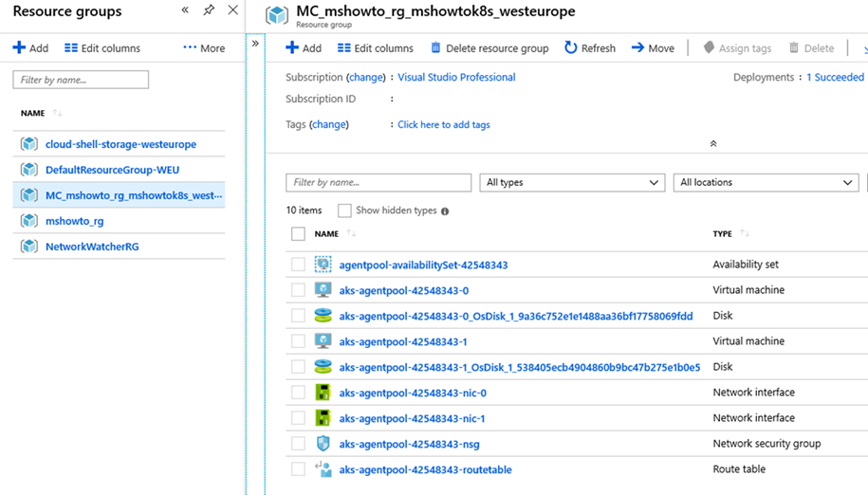This screenshot has width=868, height=495.
Task: Click the route table icon
Action: pos(323,469)
